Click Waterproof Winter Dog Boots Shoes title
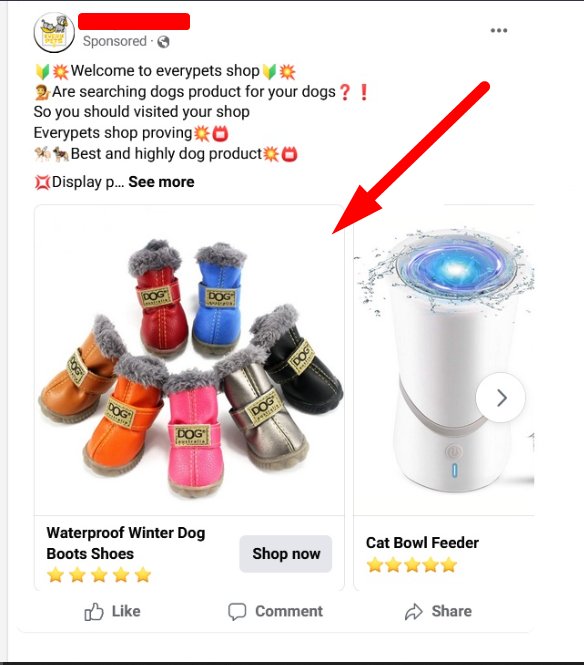 [126, 543]
